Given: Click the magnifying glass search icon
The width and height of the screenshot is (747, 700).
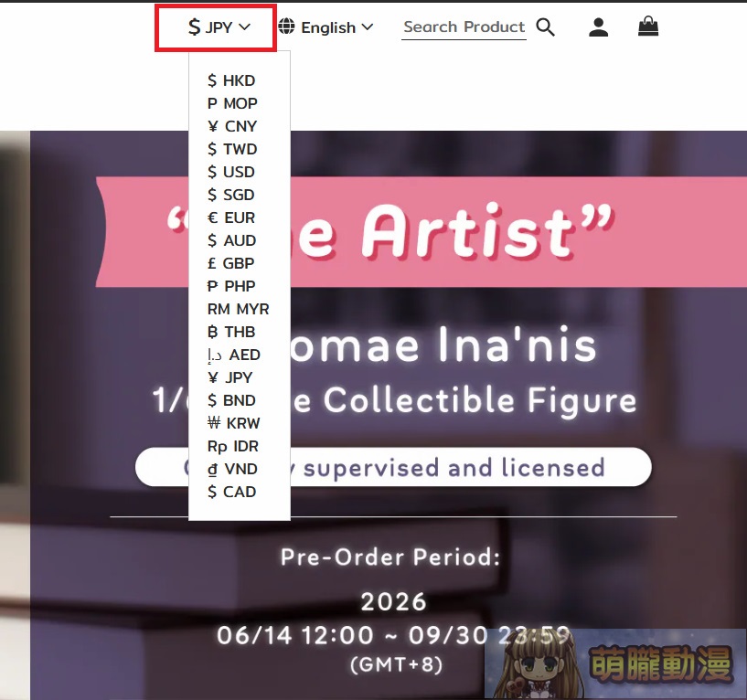Looking at the screenshot, I should (x=545, y=27).
